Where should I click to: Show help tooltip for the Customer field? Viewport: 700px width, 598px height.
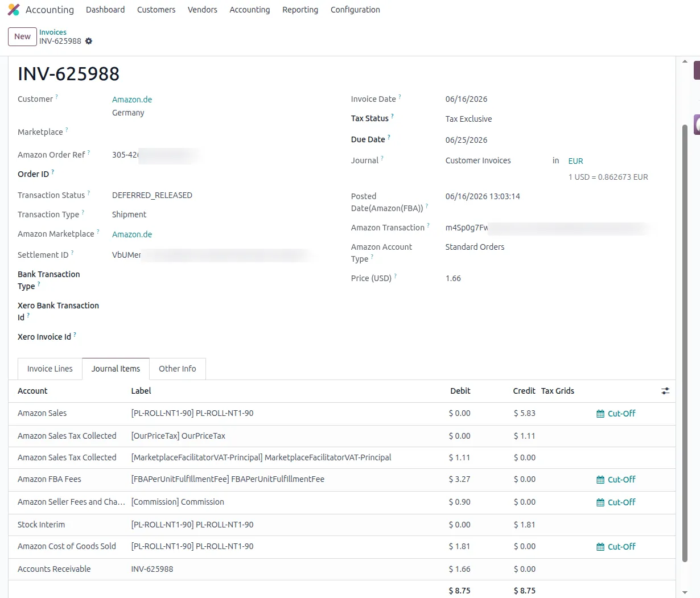click(x=56, y=97)
